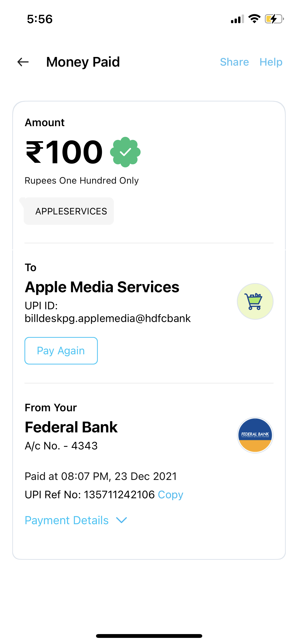Tap the Wi-Fi status icon
The image size is (298, 644).
point(254,19)
